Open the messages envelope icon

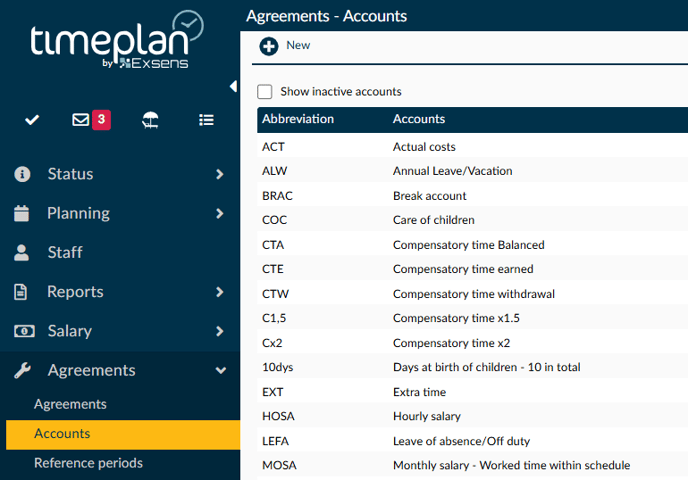coord(81,119)
